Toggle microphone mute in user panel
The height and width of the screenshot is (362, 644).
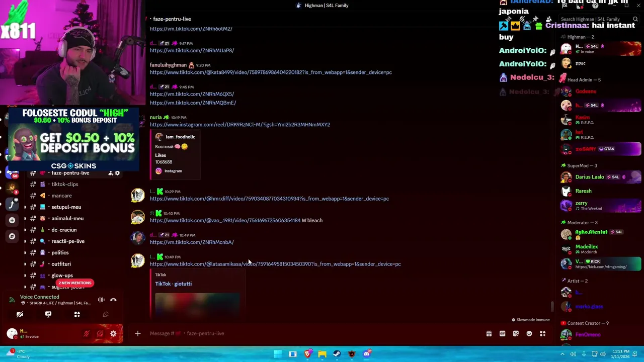pyautogui.click(x=87, y=333)
